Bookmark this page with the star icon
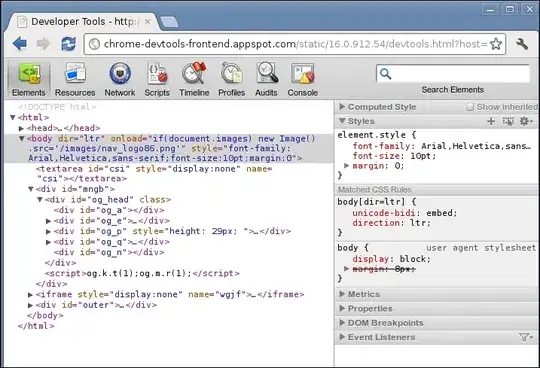This screenshot has width=540, height=368. pyautogui.click(x=496, y=44)
